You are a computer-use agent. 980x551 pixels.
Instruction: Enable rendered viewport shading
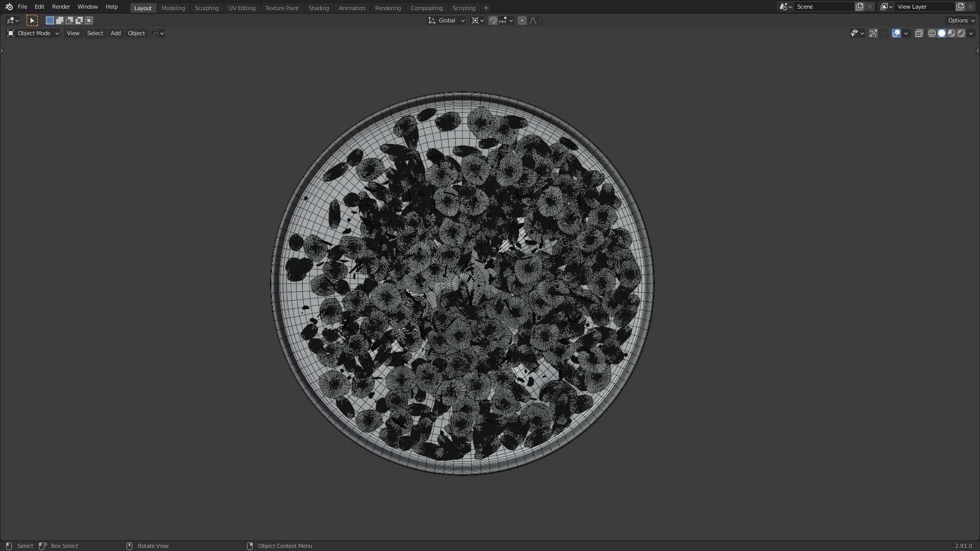tap(961, 33)
